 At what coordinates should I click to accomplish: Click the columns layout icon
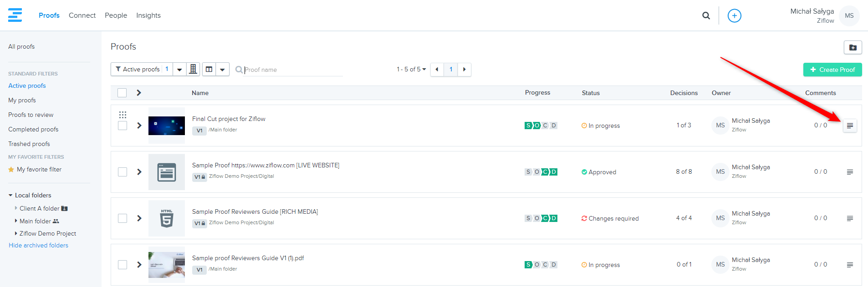tap(209, 69)
